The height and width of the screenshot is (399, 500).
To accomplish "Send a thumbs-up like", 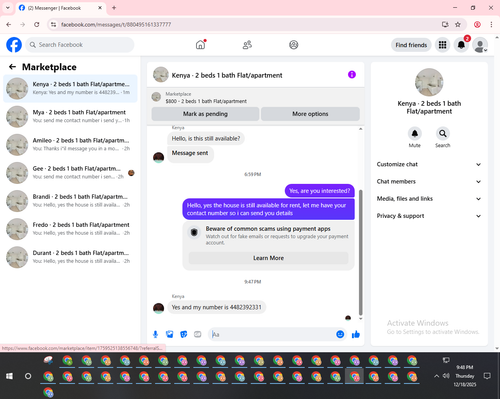I will coord(356,334).
